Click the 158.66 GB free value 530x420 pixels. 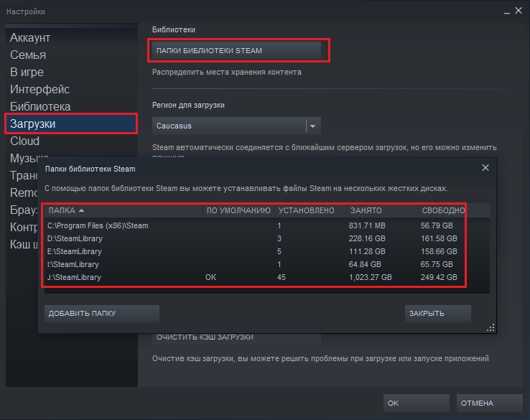(x=439, y=251)
